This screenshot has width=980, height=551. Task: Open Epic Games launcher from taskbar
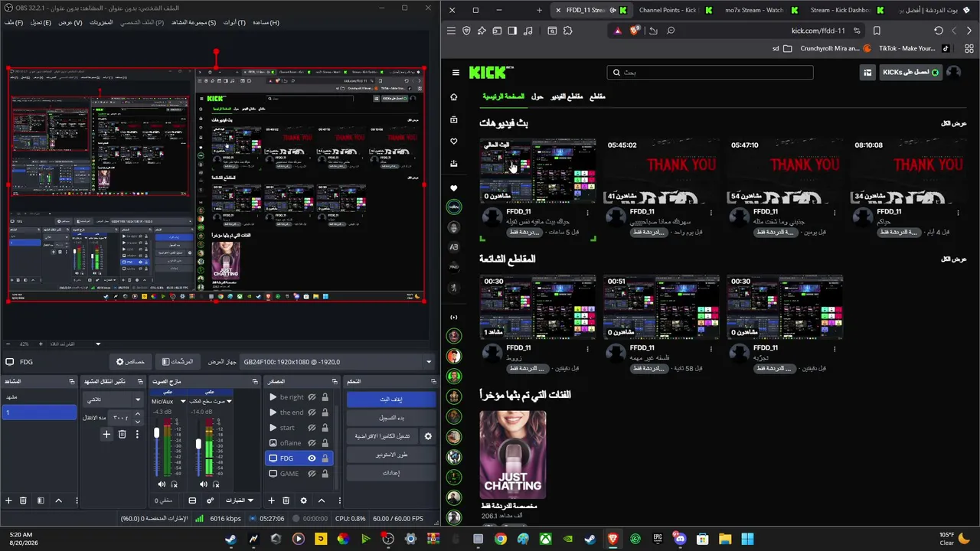[658, 539]
